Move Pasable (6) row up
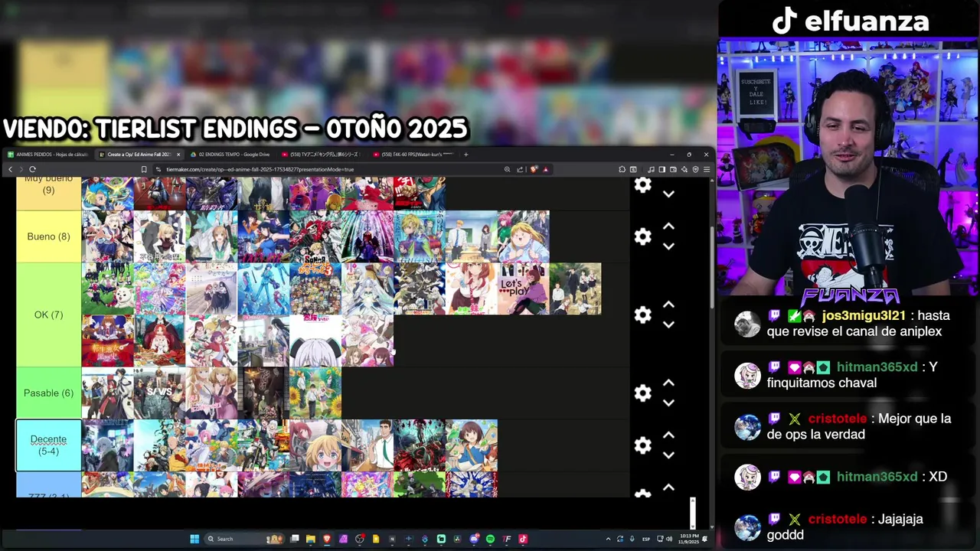This screenshot has height=551, width=980. pos(668,383)
